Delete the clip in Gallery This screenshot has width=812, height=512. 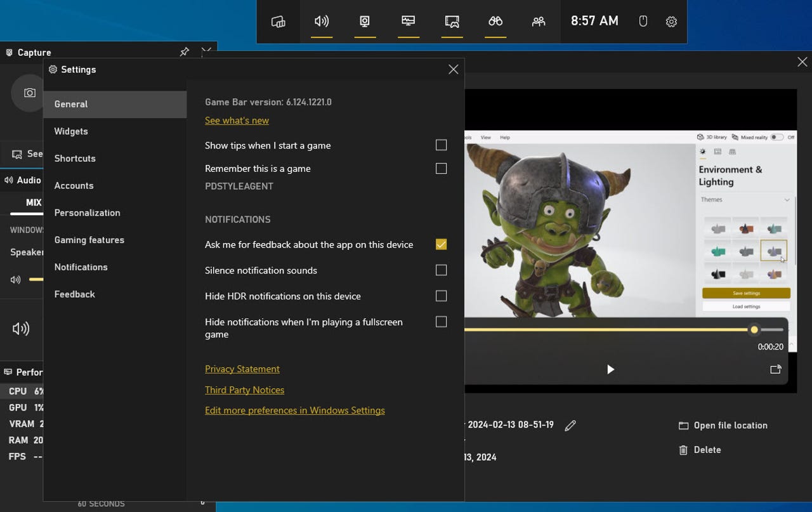tap(700, 450)
